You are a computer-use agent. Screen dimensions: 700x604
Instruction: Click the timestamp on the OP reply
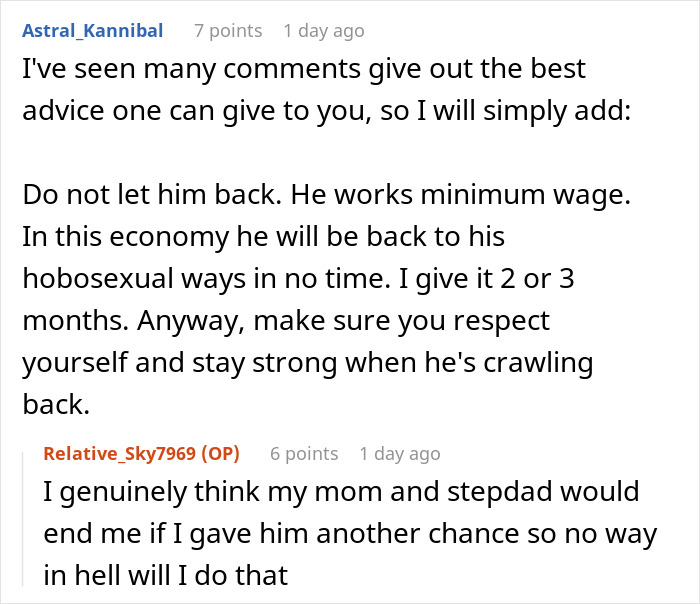[399, 454]
